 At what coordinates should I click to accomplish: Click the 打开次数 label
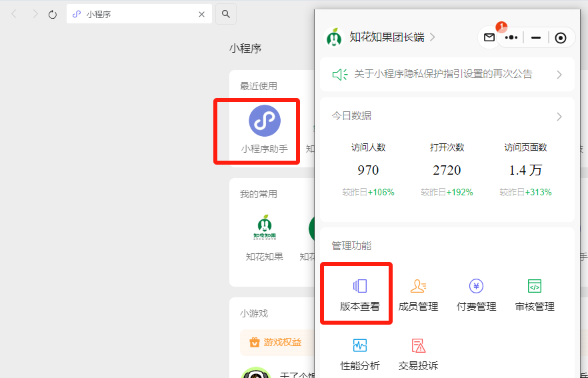[447, 147]
